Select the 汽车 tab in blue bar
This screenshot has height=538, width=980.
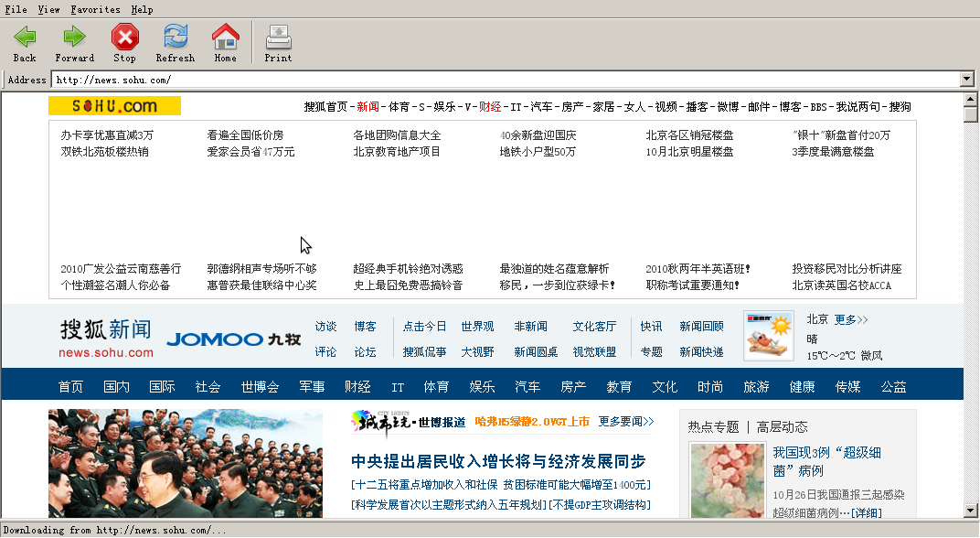(x=527, y=387)
